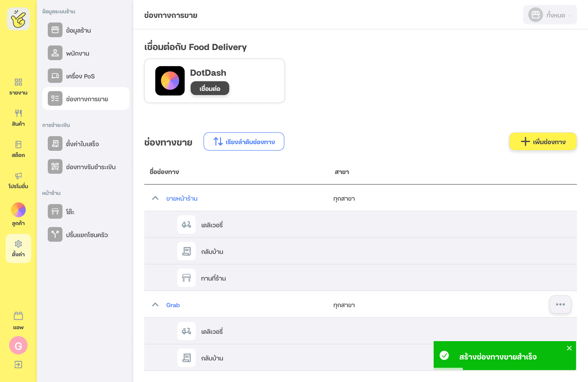Click the ชื่อช่องทาง column header
588x382 pixels.
pos(164,172)
